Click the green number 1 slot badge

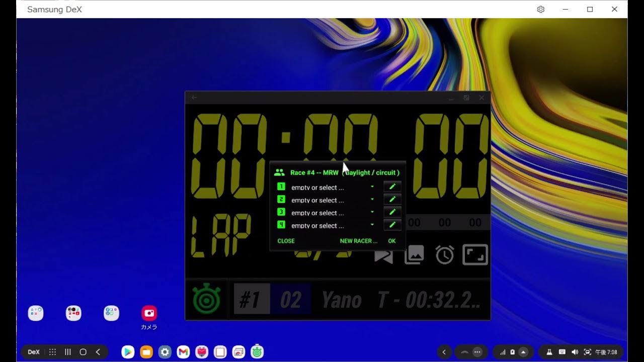(281, 187)
